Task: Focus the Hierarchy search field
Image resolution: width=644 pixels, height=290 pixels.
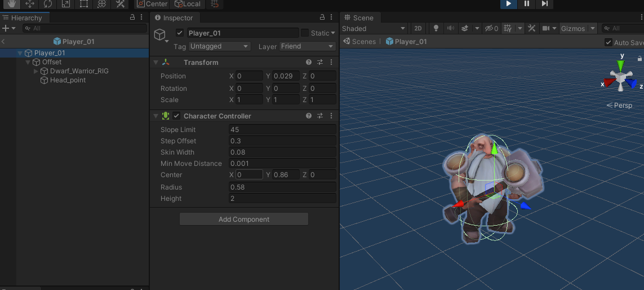Action: click(85, 28)
